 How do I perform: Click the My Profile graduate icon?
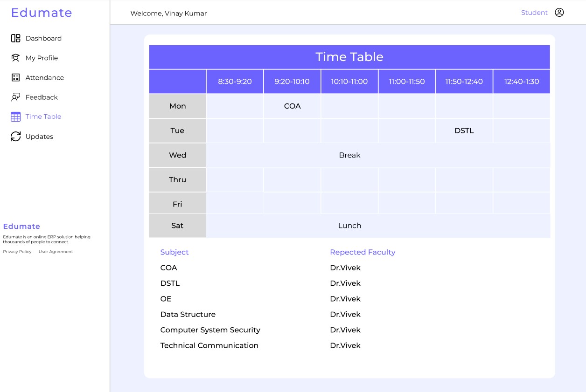(x=15, y=58)
